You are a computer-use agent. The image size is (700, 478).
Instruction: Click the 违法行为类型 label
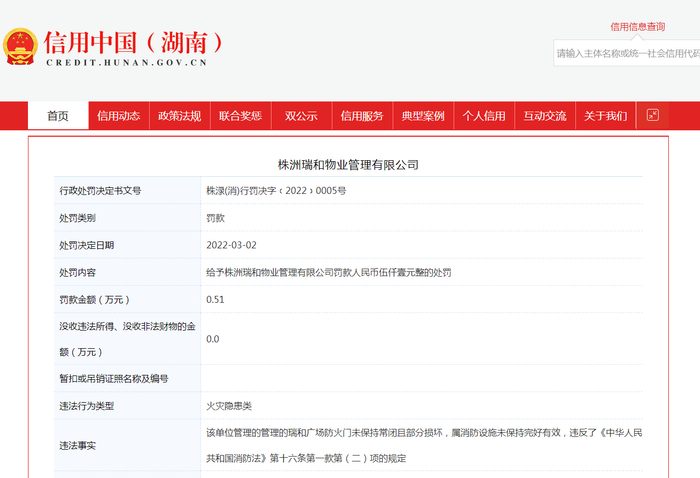coord(86,406)
